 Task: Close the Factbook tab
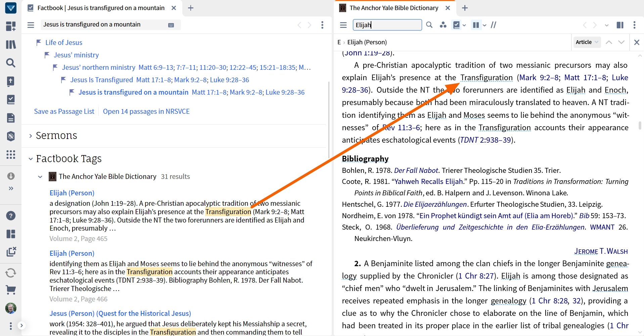[174, 8]
